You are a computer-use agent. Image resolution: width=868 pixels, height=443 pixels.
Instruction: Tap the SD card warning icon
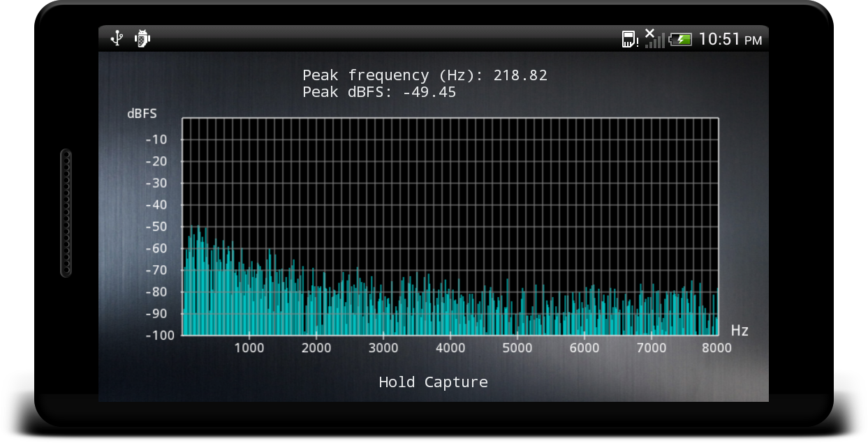tap(631, 39)
